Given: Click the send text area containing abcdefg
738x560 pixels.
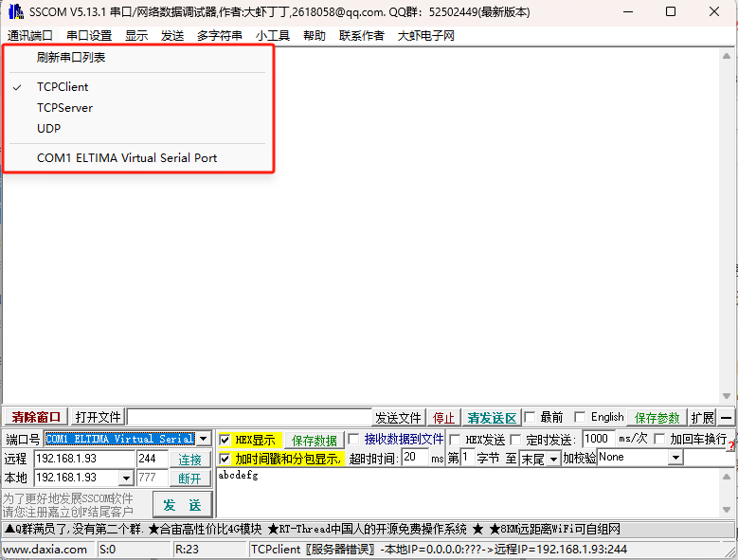Looking at the screenshot, I should (x=468, y=493).
